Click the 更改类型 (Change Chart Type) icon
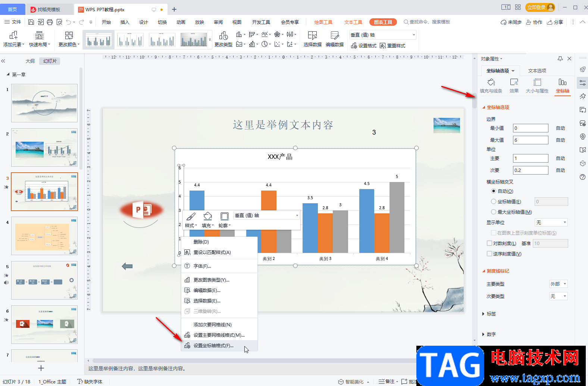Viewport: 588px width, 386px height. [223, 35]
